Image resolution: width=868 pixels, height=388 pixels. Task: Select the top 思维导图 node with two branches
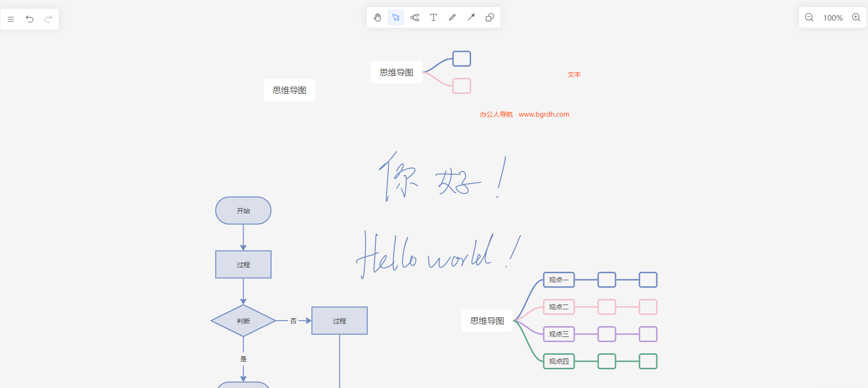(396, 72)
